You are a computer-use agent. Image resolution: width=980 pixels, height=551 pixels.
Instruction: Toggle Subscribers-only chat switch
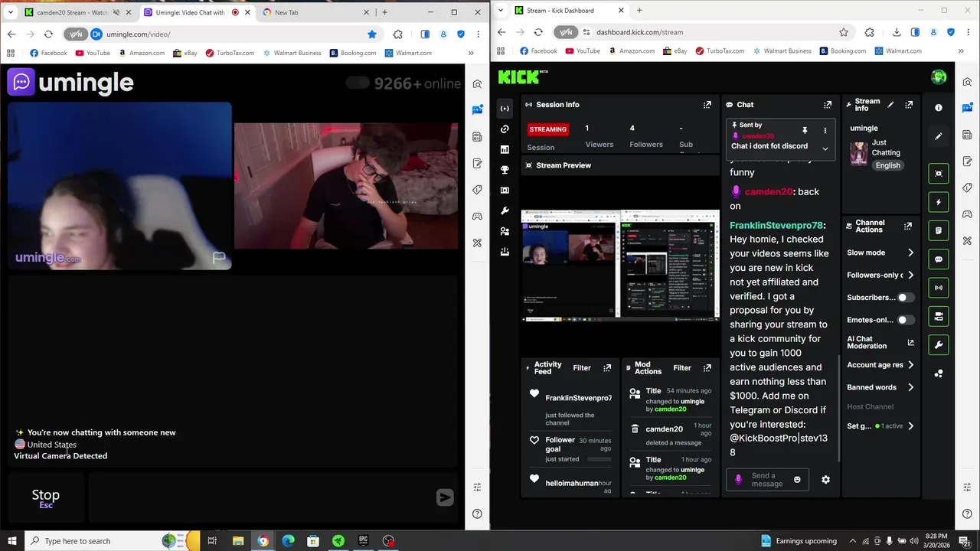(906, 298)
